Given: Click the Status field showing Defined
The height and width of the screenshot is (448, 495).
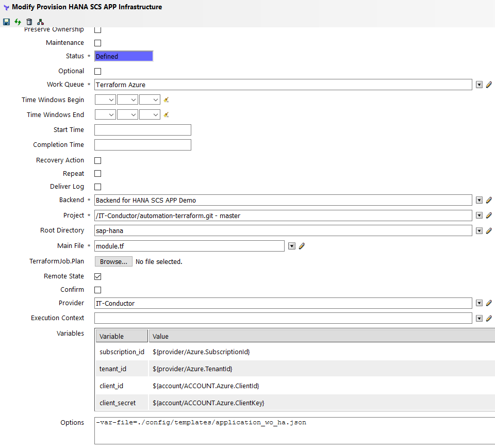Looking at the screenshot, I should click(124, 56).
